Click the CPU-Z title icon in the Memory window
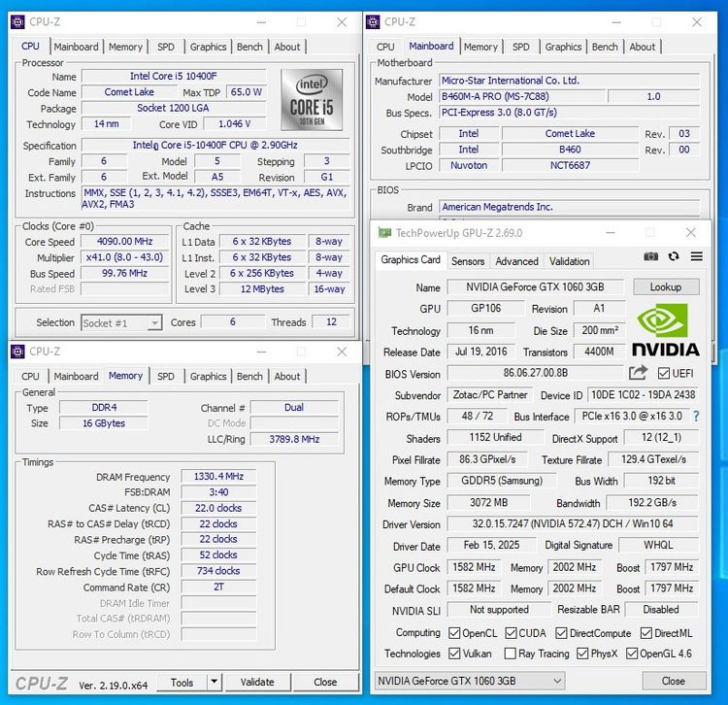This screenshot has height=705, width=728. coord(17,352)
